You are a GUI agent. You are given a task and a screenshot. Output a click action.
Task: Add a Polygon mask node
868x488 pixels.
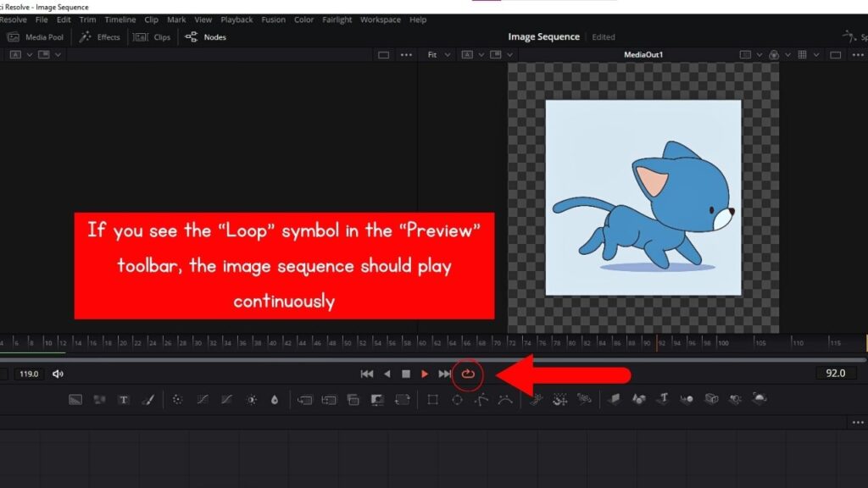[x=480, y=400]
